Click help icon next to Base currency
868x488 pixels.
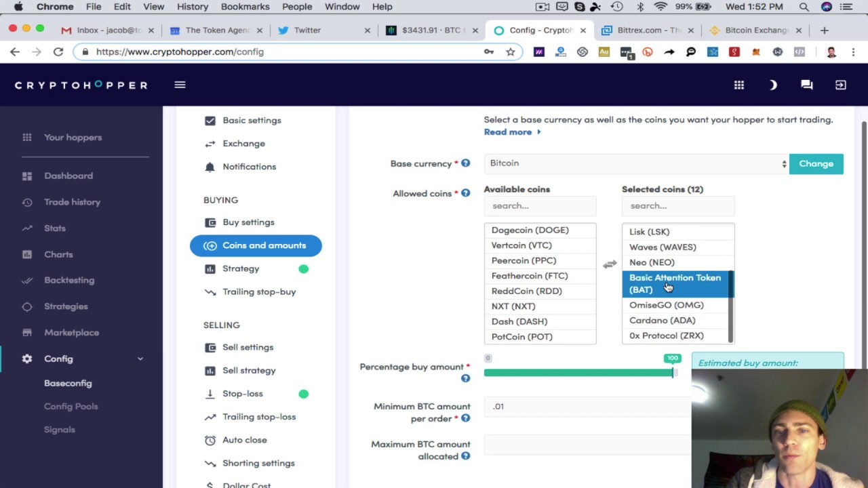(x=465, y=163)
